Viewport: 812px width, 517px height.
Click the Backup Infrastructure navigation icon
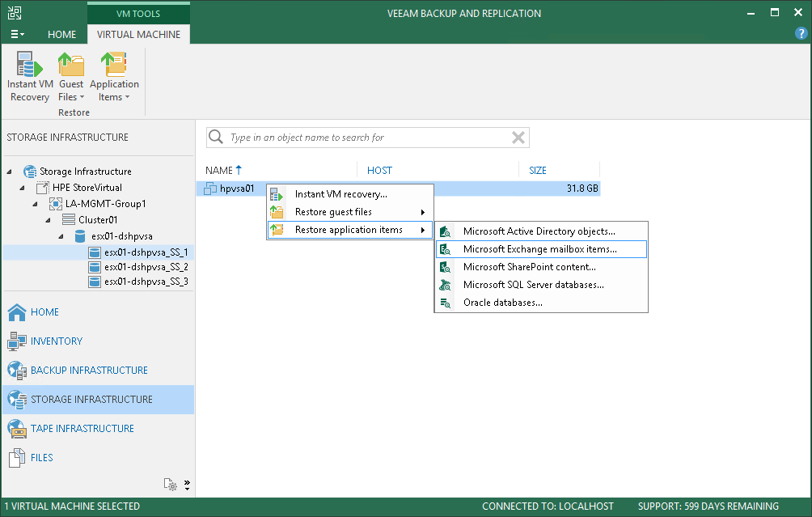point(17,370)
